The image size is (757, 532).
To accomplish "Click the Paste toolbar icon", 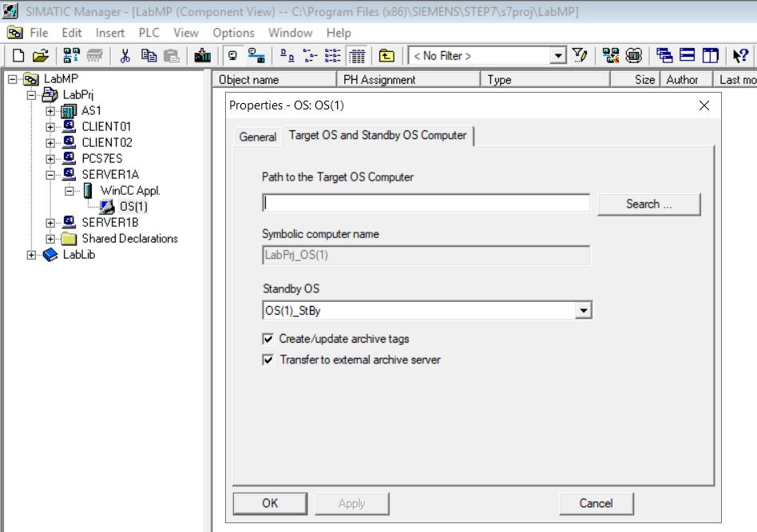I will click(172, 56).
